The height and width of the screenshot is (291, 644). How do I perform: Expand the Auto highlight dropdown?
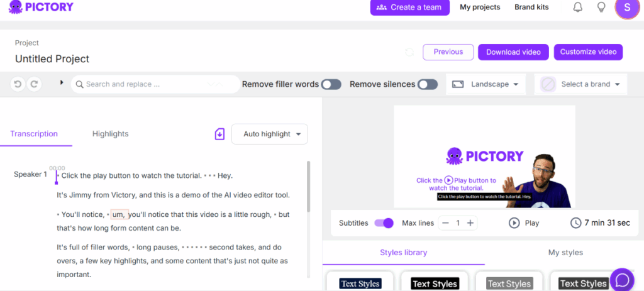coord(270,135)
